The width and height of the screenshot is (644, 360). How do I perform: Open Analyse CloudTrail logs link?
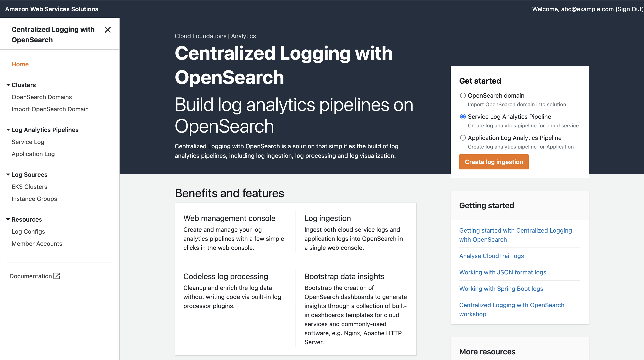click(491, 256)
